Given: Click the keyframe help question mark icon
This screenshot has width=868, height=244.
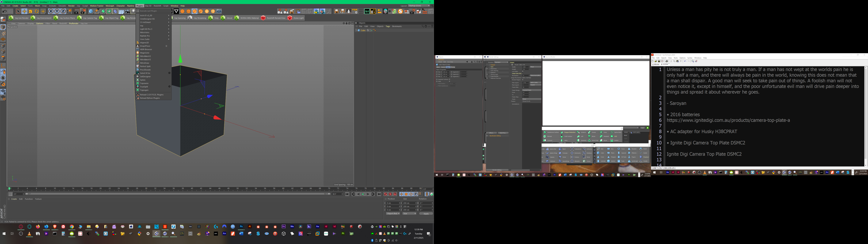Looking at the screenshot, I should [395, 194].
